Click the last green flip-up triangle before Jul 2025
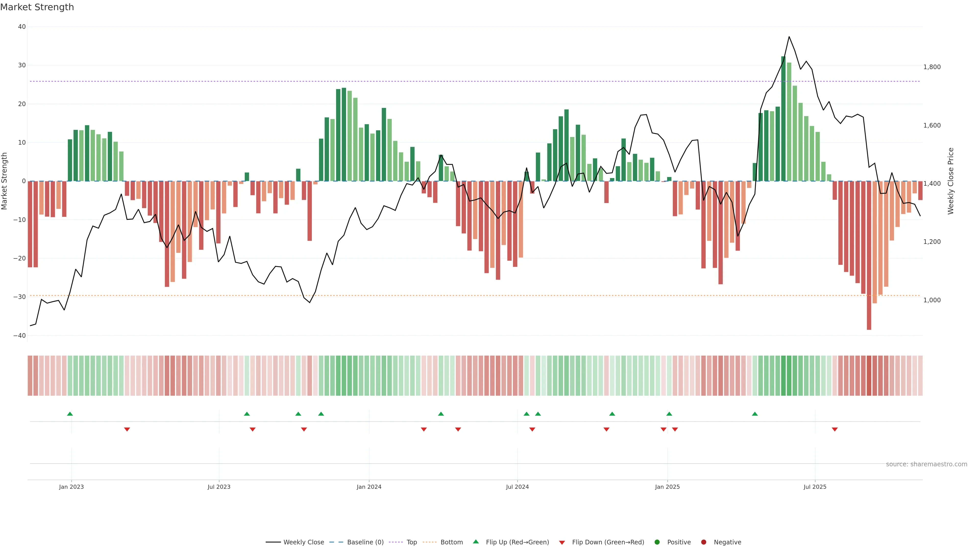The image size is (980, 551). click(x=755, y=414)
